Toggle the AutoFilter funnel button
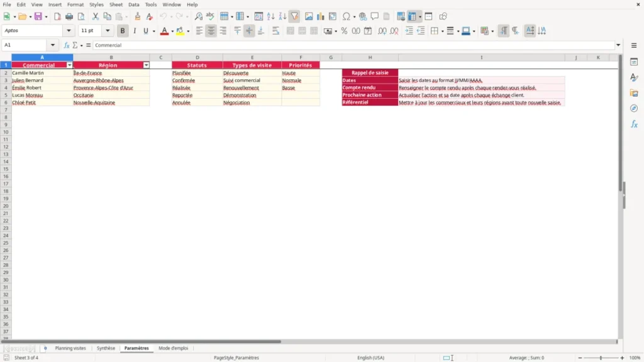Screen dimensions: 644x362 tap(294, 16)
